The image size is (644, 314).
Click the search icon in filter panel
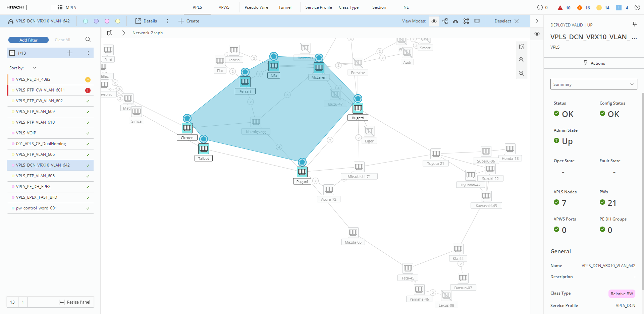tap(88, 40)
